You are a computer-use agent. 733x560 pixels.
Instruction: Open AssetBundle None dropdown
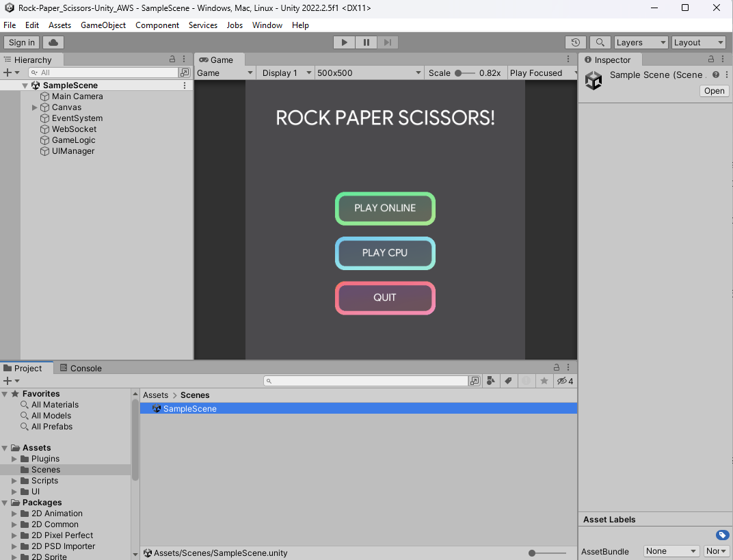point(671,551)
